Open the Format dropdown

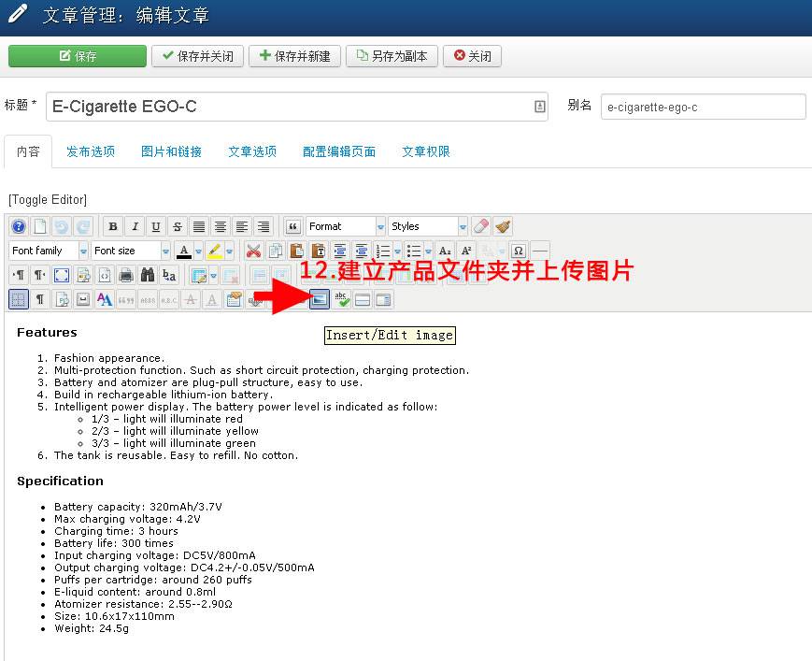pyautogui.click(x=344, y=225)
